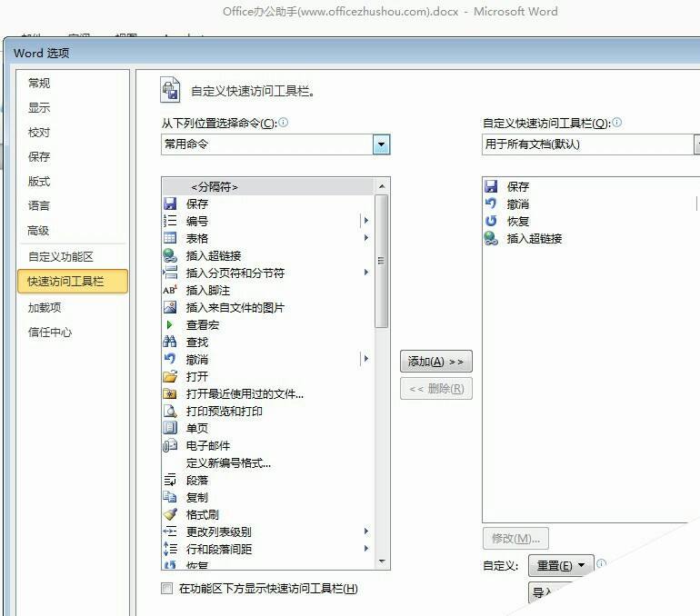Select Insert Hyperlink icon in left list
The height and width of the screenshot is (616, 700).
(170, 255)
